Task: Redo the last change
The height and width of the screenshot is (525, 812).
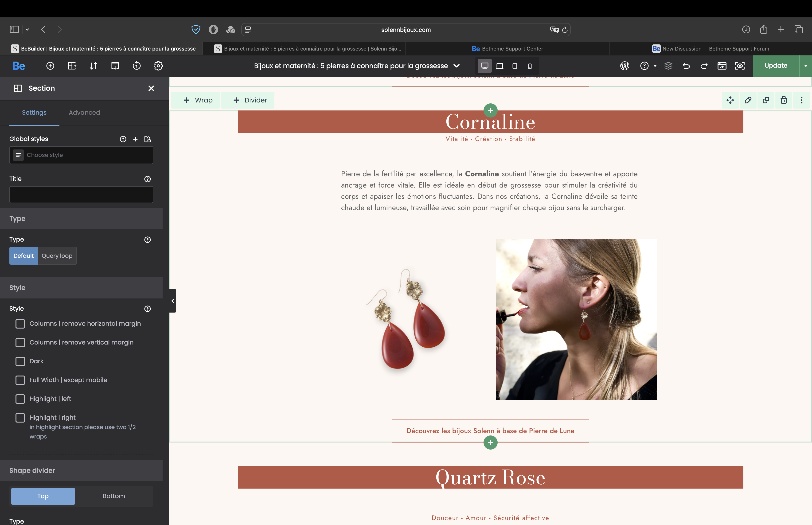Action: (x=704, y=66)
